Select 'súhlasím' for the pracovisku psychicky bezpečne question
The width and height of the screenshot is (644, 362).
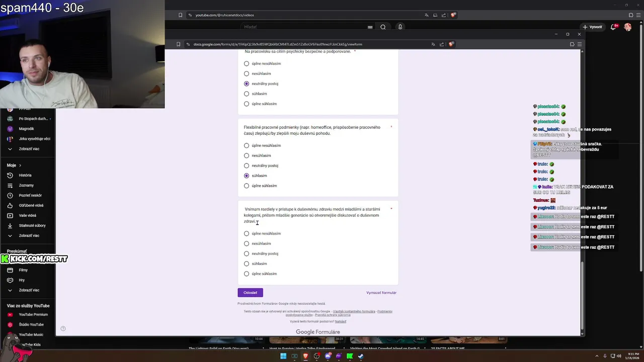click(x=247, y=94)
